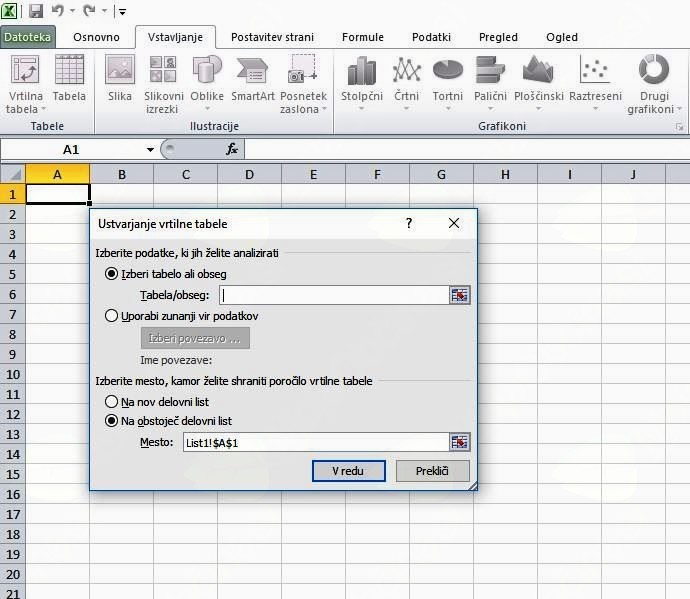Click collapse-dialog icon next to Tabela/obseg
The height and width of the screenshot is (599, 690).
(x=459, y=295)
